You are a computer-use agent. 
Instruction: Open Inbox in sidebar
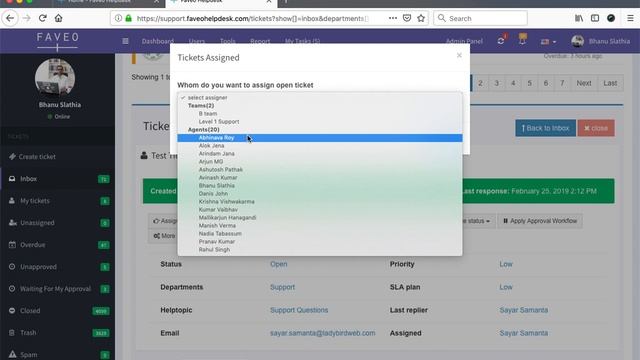57,179
